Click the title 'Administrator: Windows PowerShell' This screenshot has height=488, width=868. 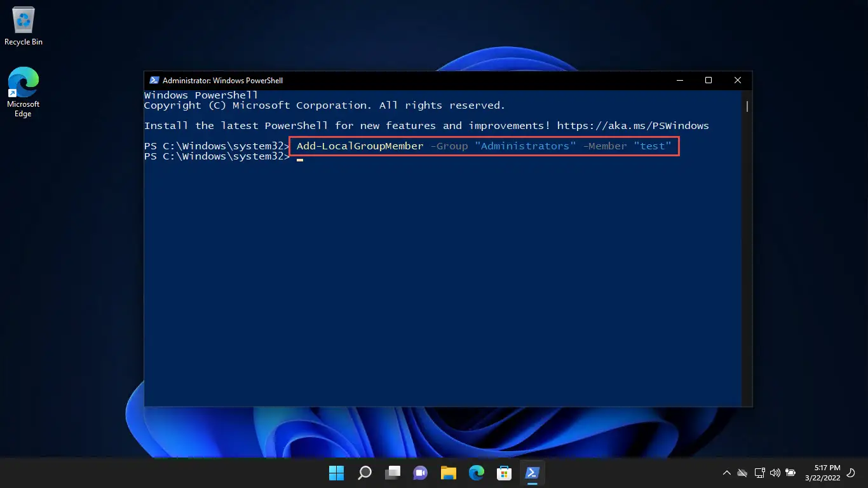point(222,81)
